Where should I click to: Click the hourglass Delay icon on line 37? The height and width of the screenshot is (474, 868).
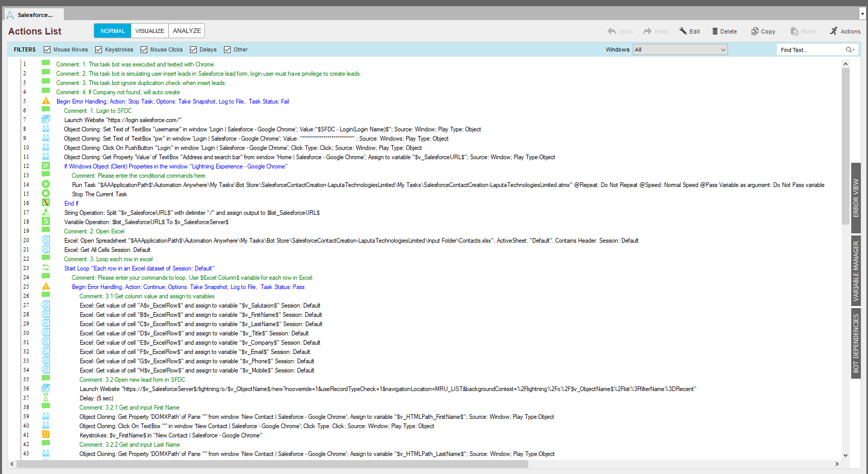pos(46,398)
